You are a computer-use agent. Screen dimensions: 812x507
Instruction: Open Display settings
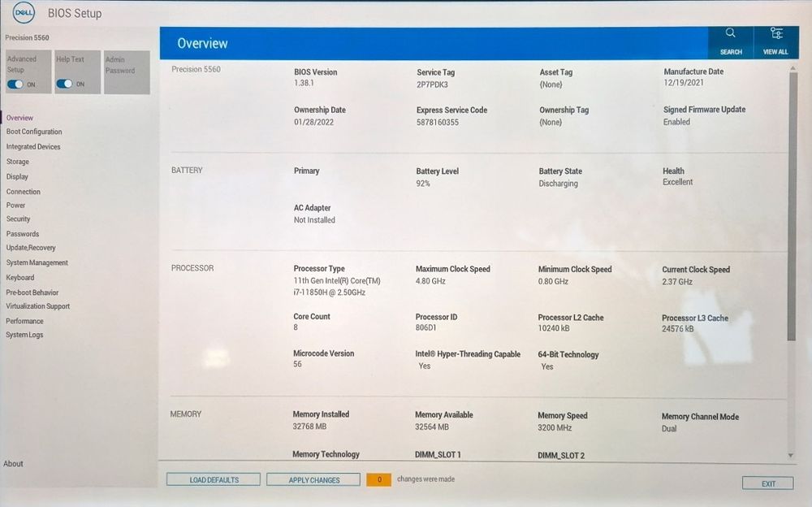click(17, 177)
